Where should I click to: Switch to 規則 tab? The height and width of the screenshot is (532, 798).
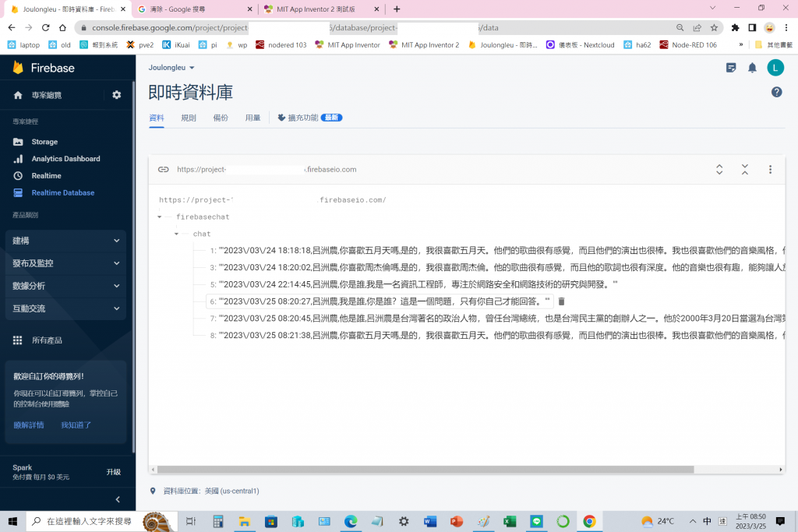coord(189,118)
